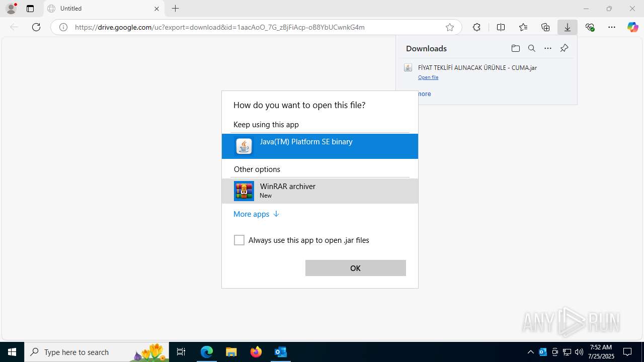The width and height of the screenshot is (644, 362).
Task: Open the Extensions puzzle icon
Action: (x=476, y=27)
